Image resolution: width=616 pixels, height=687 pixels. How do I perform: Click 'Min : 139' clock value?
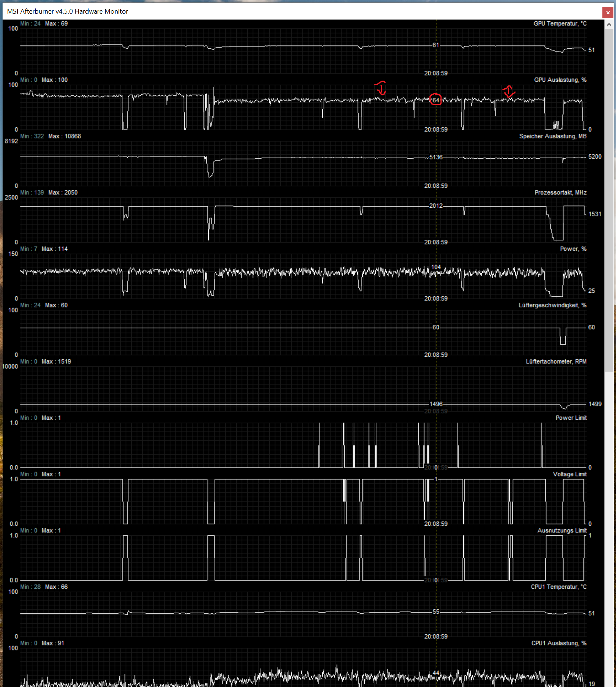32,193
